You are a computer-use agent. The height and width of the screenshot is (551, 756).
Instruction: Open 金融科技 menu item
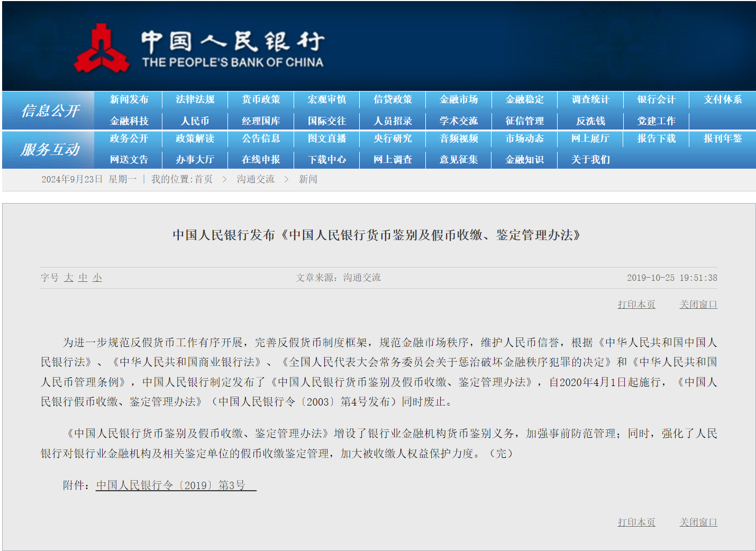(129, 121)
